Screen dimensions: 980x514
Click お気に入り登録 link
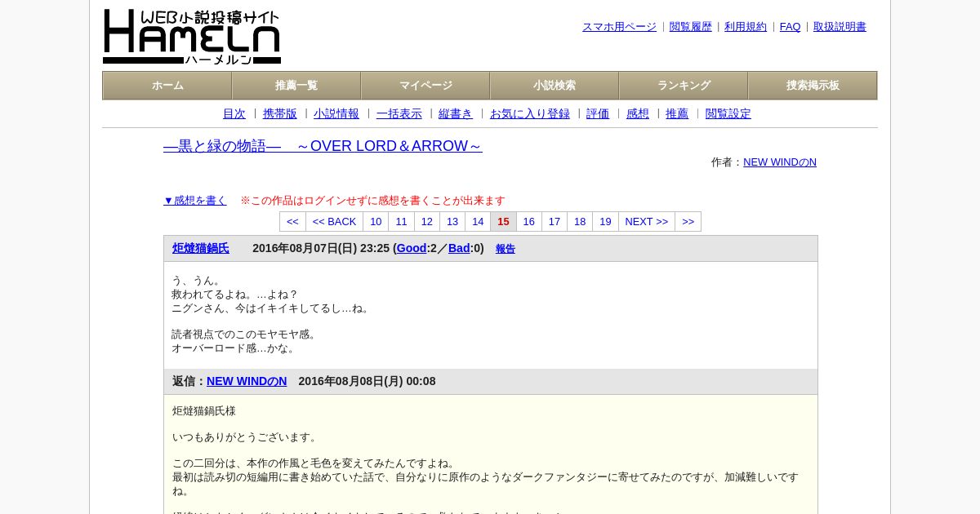pos(530,114)
